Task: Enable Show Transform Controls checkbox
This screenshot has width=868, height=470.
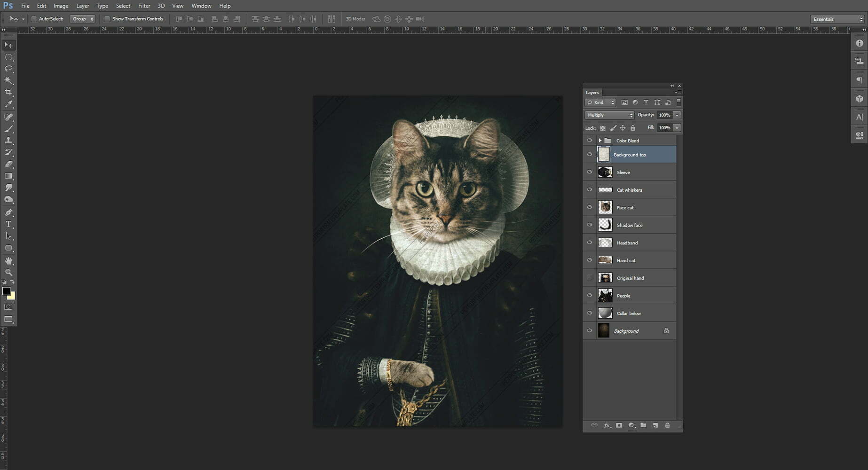Action: 107,19
